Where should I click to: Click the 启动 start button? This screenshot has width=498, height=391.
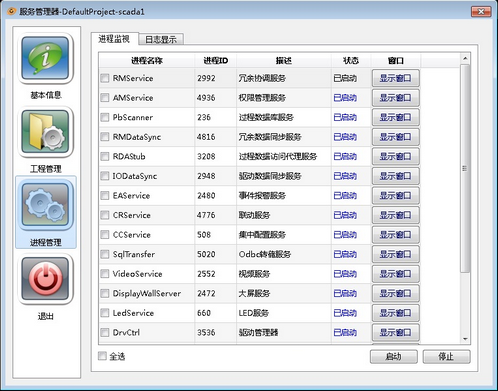pyautogui.click(x=394, y=357)
